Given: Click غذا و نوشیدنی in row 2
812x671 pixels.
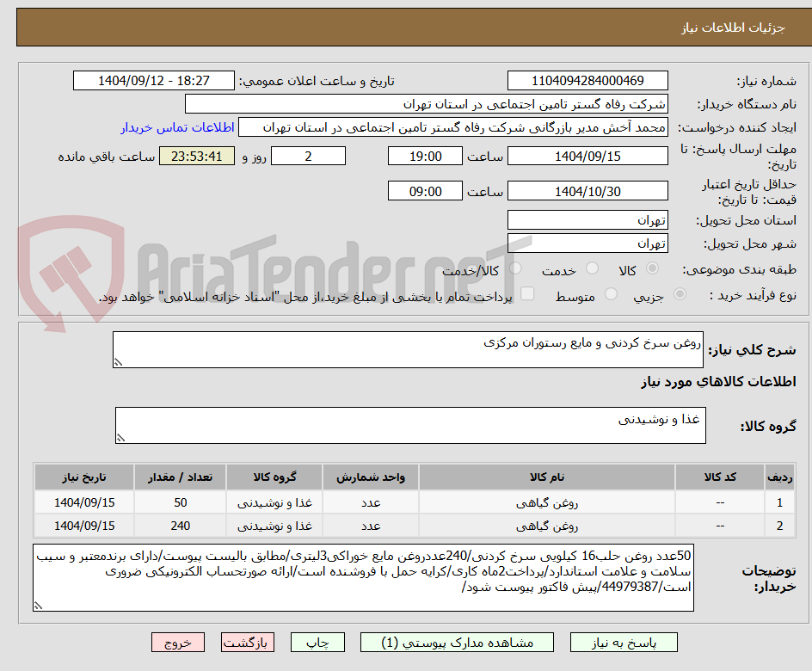Looking at the screenshot, I should click(x=274, y=526).
